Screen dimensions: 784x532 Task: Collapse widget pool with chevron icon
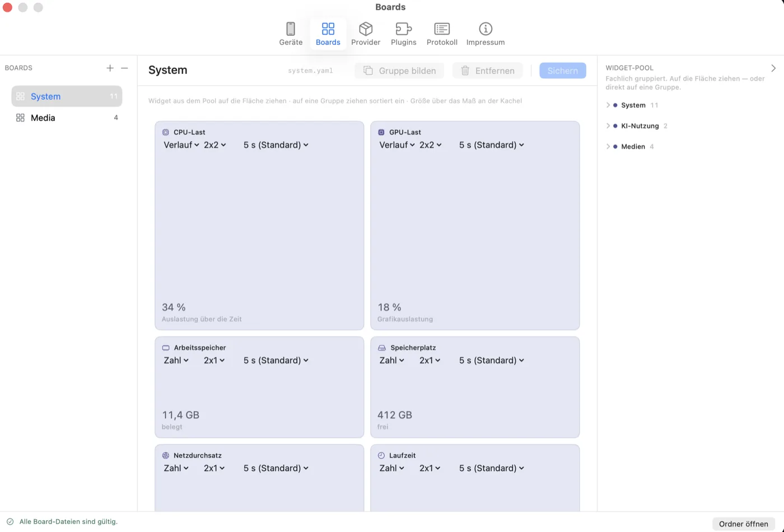[773, 68]
